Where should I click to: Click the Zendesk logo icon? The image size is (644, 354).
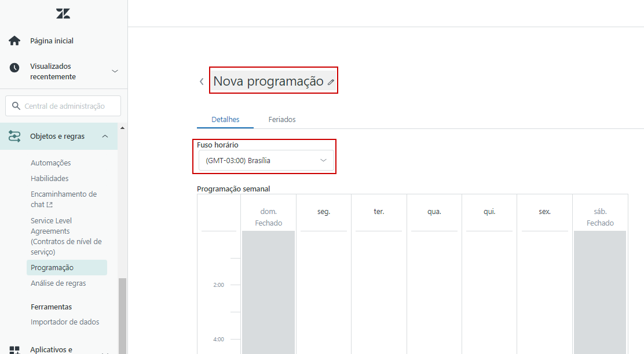tap(63, 14)
